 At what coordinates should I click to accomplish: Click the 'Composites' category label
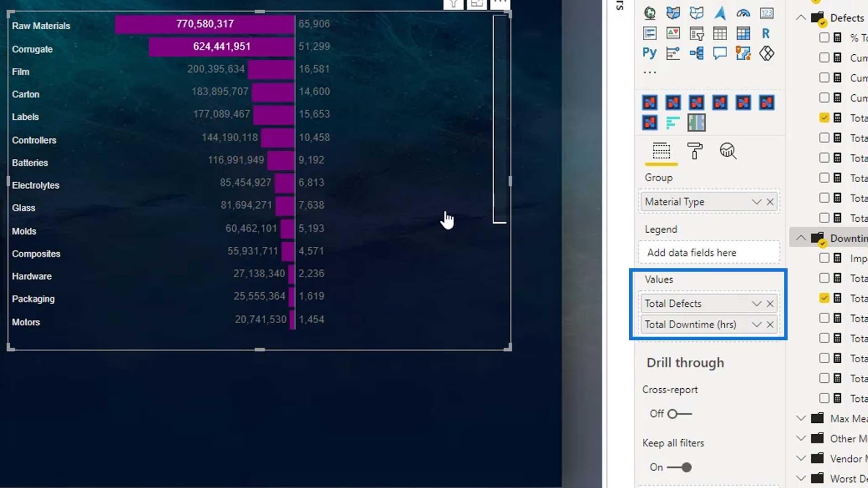tap(36, 254)
